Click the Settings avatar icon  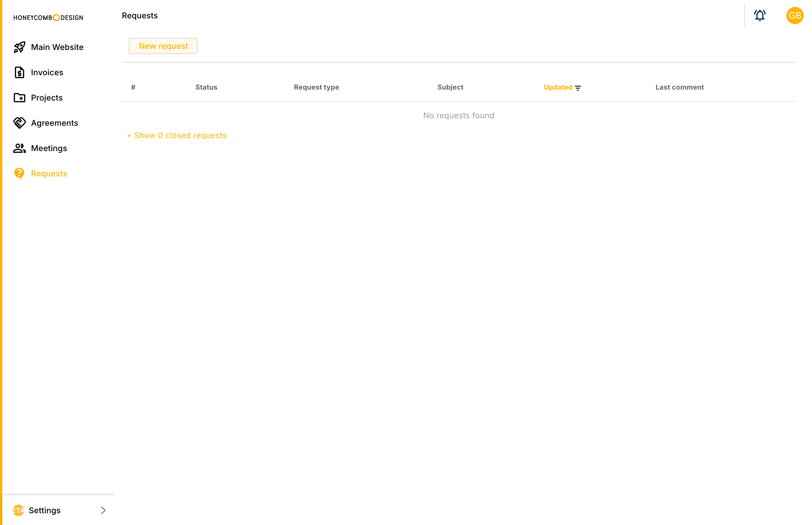click(x=18, y=510)
